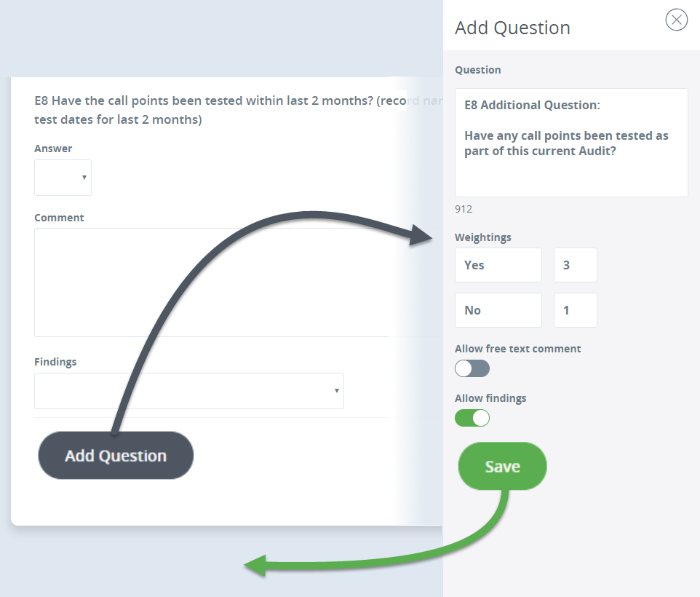Click the Findings field label
Viewport: 700px width, 597px height.
pos(55,362)
